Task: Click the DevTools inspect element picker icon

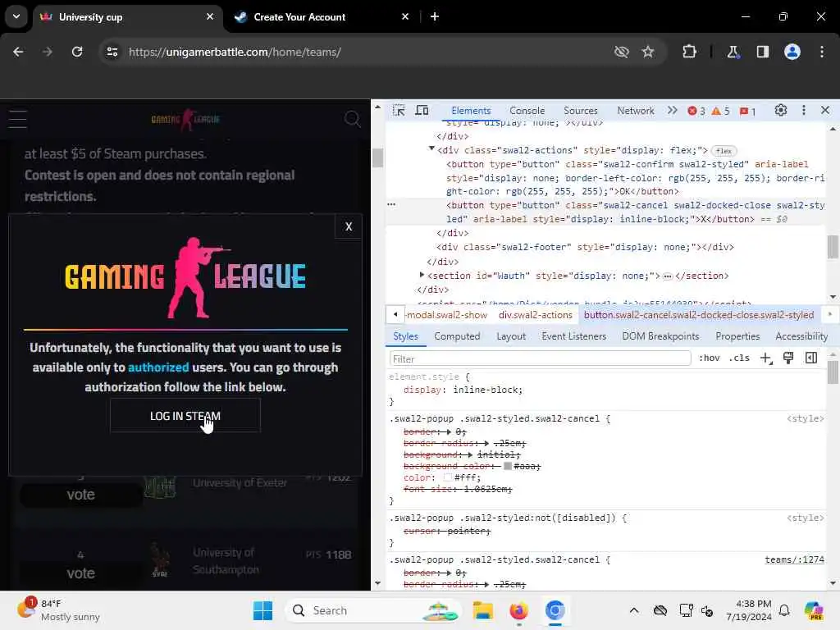Action: [x=399, y=111]
